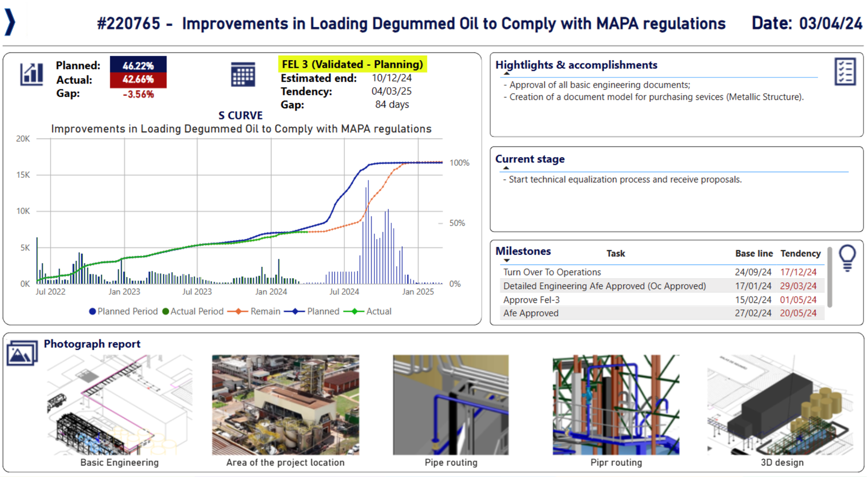Click the Photograph report picture icon

pos(22,353)
